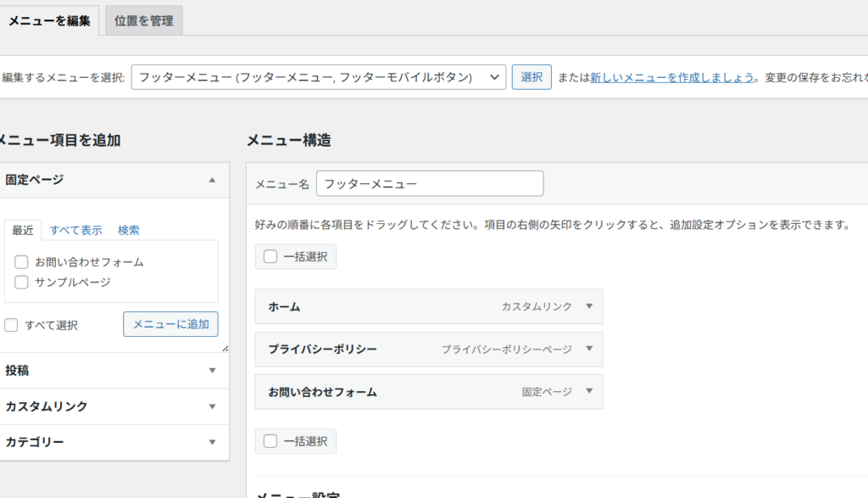Open the 検索 tab in 固定ページ
The width and height of the screenshot is (868, 498).
point(129,230)
